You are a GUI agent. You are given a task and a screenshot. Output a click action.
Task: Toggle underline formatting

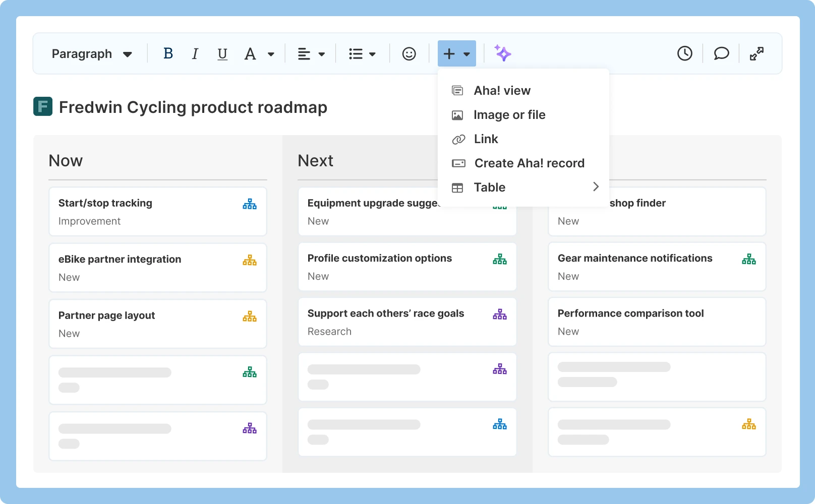tap(222, 53)
